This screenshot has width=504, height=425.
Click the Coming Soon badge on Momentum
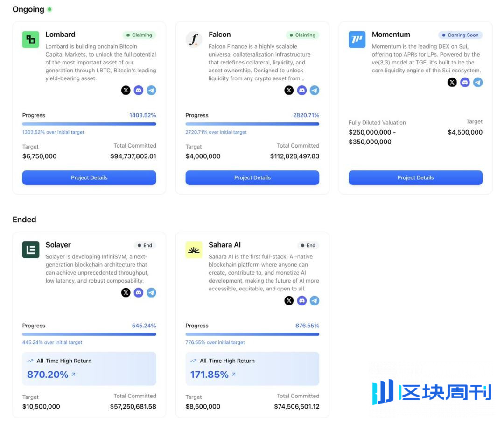click(460, 35)
